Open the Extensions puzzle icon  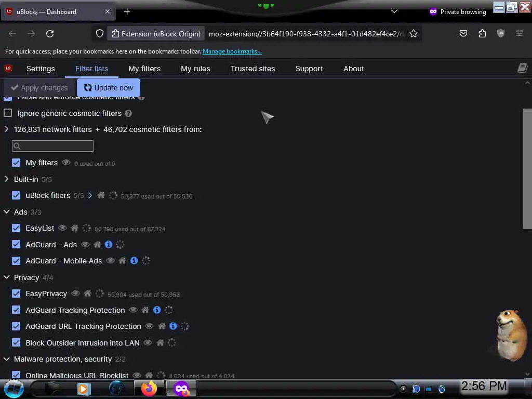point(482,33)
